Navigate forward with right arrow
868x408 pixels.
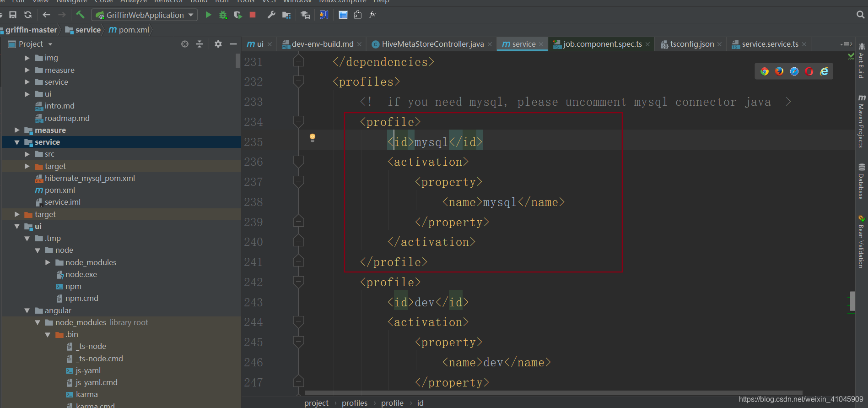(x=61, y=15)
